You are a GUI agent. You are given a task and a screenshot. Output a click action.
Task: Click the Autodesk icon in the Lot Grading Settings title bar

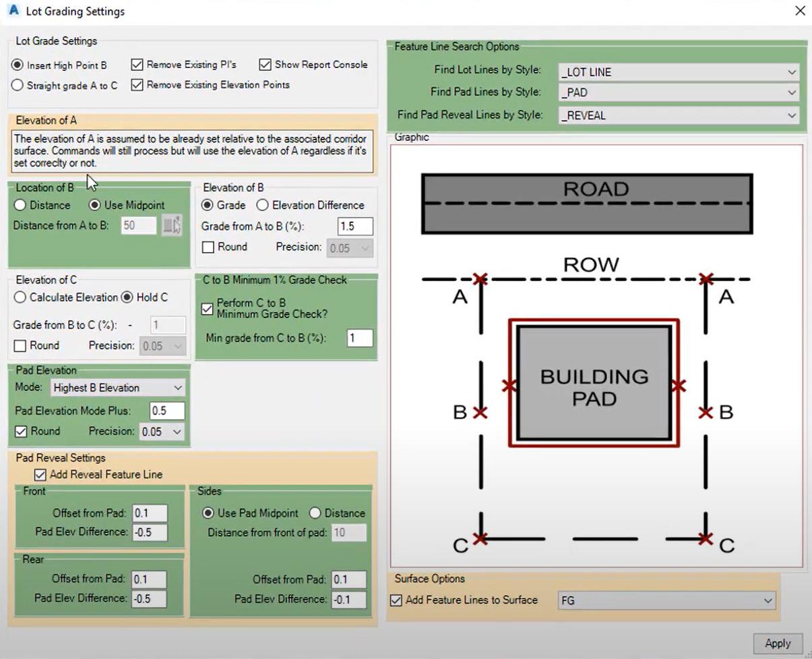pyautogui.click(x=13, y=11)
